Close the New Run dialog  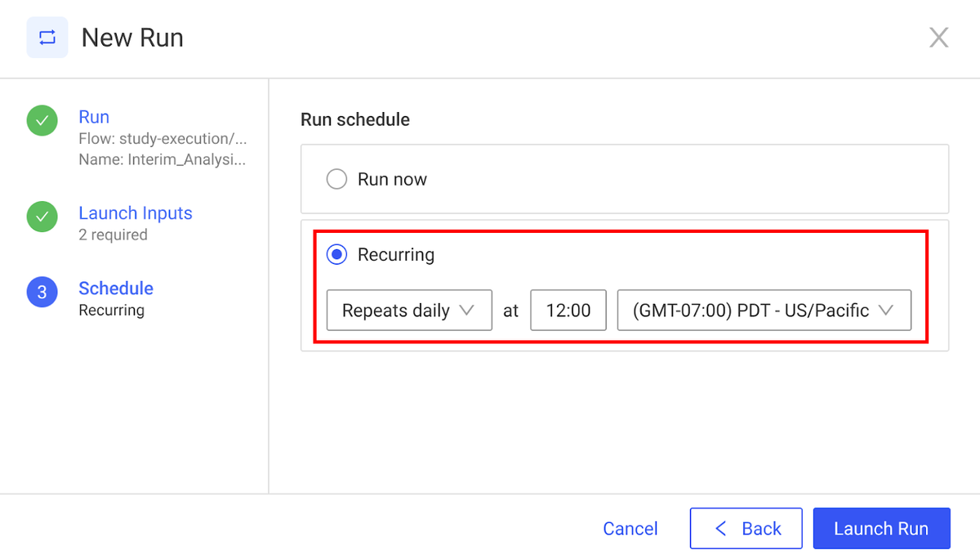pos(939,38)
